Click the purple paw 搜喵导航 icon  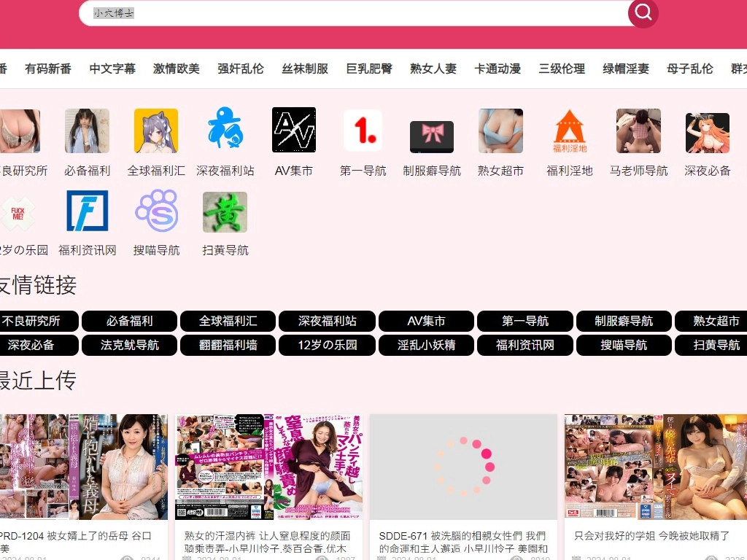[x=156, y=211]
